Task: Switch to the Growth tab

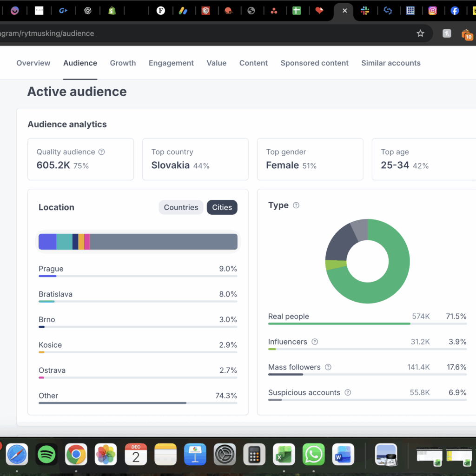Action: [x=123, y=63]
